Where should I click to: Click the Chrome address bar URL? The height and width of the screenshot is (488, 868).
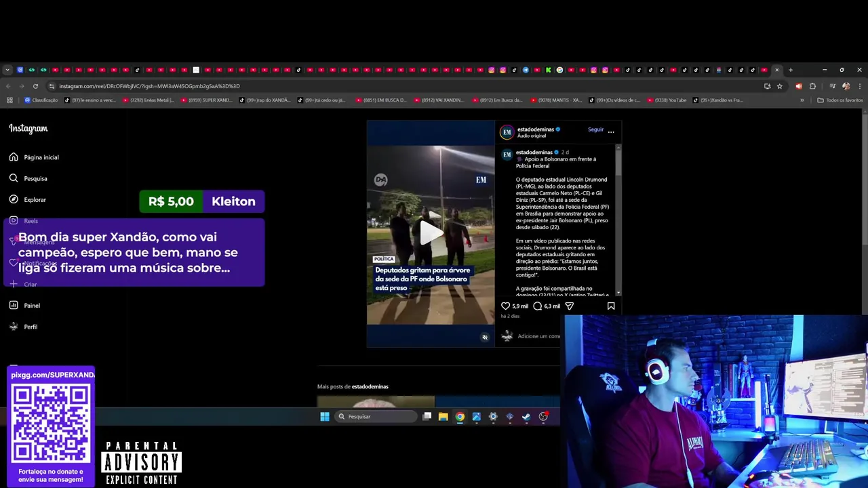tap(149, 86)
